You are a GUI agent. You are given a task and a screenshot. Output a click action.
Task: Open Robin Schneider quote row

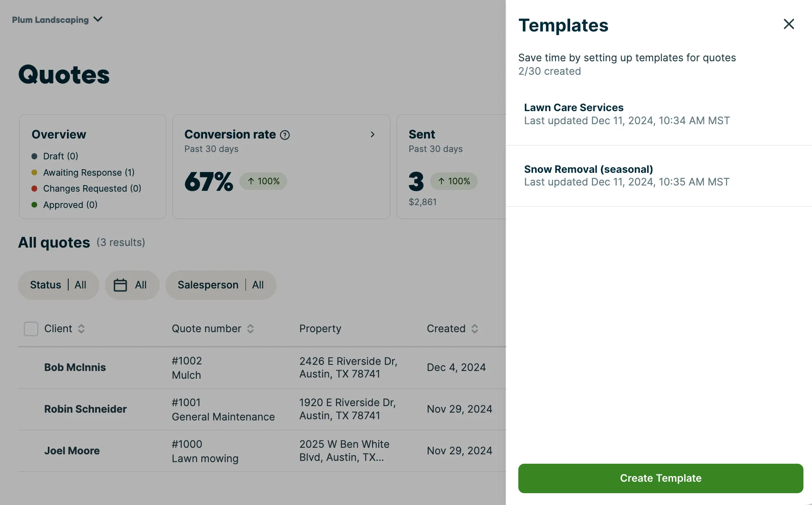coord(262,409)
